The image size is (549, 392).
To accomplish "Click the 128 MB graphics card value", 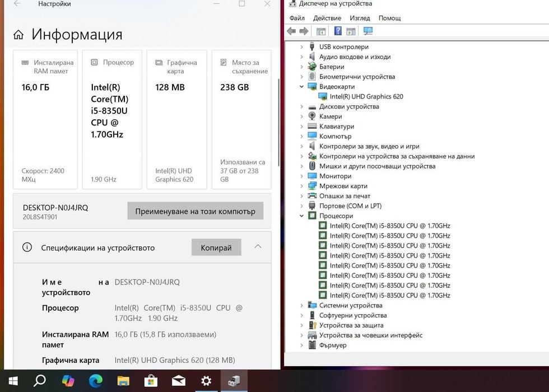I will pyautogui.click(x=170, y=87).
